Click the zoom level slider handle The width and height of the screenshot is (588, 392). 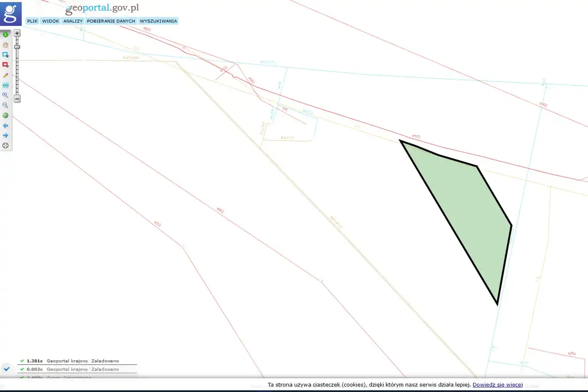pos(17,47)
